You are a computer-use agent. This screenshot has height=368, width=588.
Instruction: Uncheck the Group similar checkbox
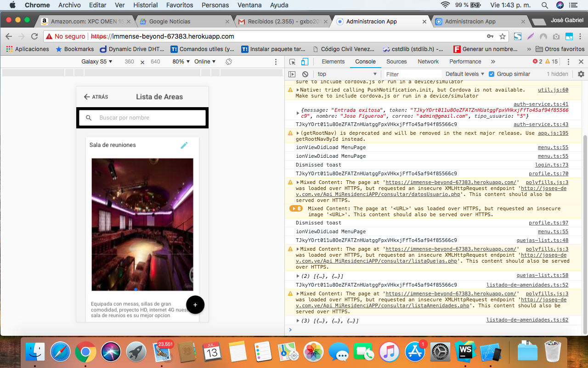click(x=492, y=74)
